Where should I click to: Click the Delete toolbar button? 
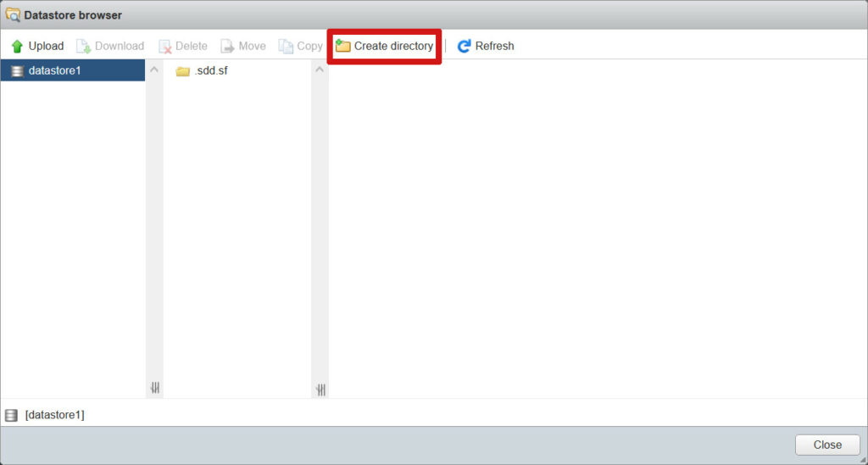(x=183, y=46)
